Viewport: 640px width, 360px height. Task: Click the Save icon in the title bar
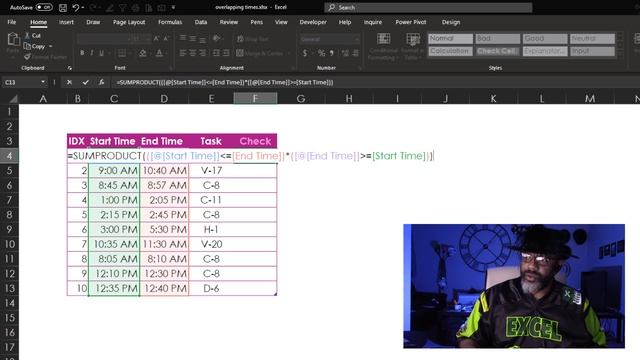63,7
